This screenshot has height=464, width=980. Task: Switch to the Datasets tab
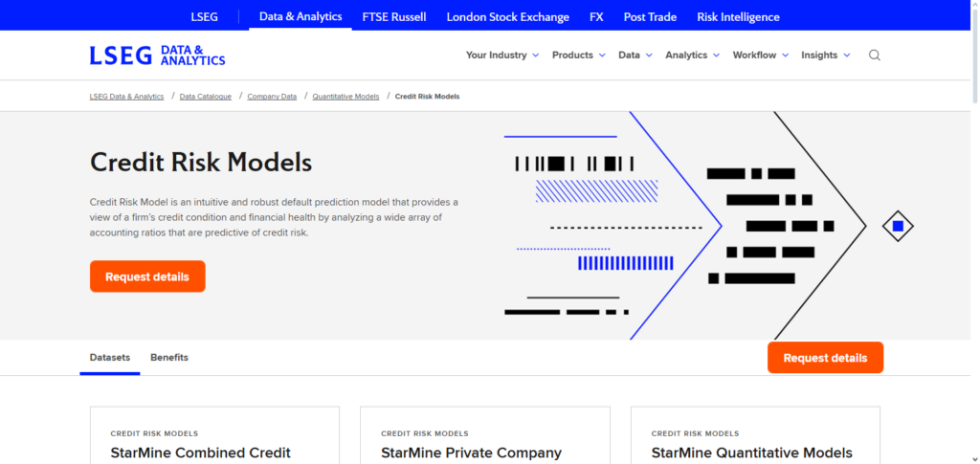click(110, 357)
